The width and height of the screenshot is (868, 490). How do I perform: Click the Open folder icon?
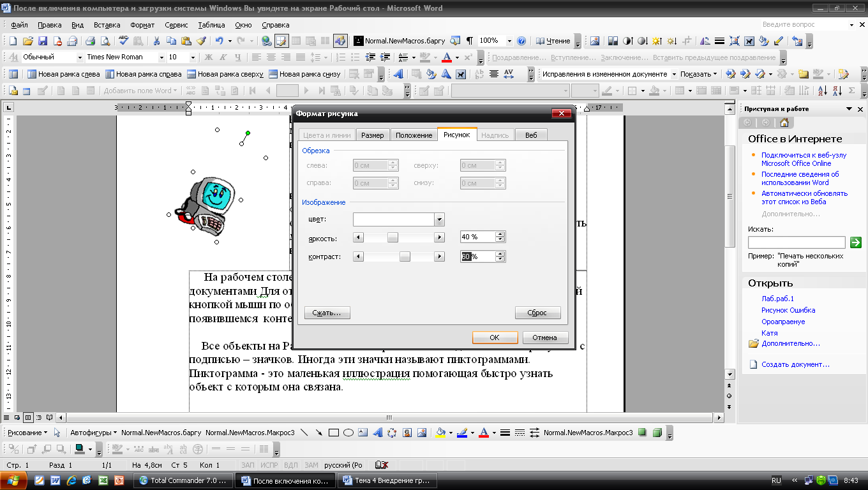[x=27, y=41]
